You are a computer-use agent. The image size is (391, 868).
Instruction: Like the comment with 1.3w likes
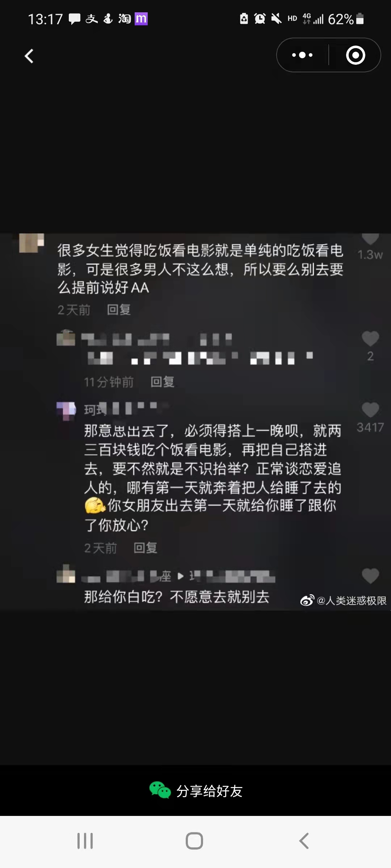[370, 239]
